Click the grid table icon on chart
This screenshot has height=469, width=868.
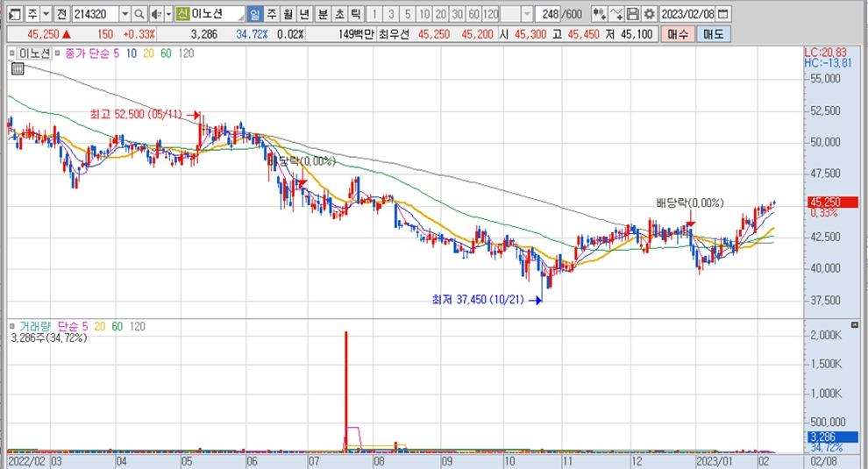pos(18,68)
